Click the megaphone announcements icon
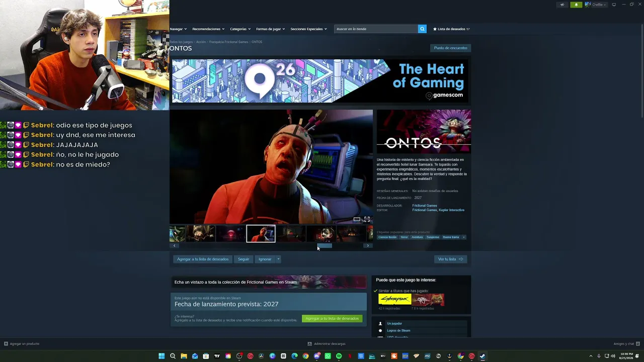 tap(562, 5)
